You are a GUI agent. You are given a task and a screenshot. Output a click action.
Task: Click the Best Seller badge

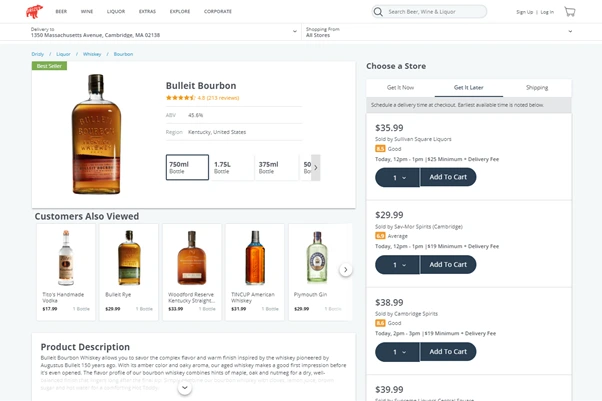pos(49,66)
